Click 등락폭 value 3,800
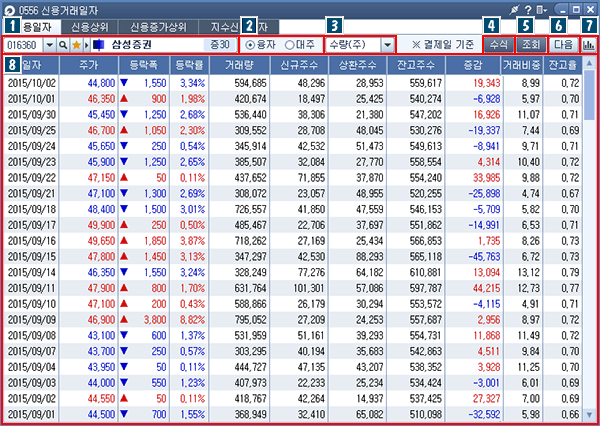 point(155,320)
